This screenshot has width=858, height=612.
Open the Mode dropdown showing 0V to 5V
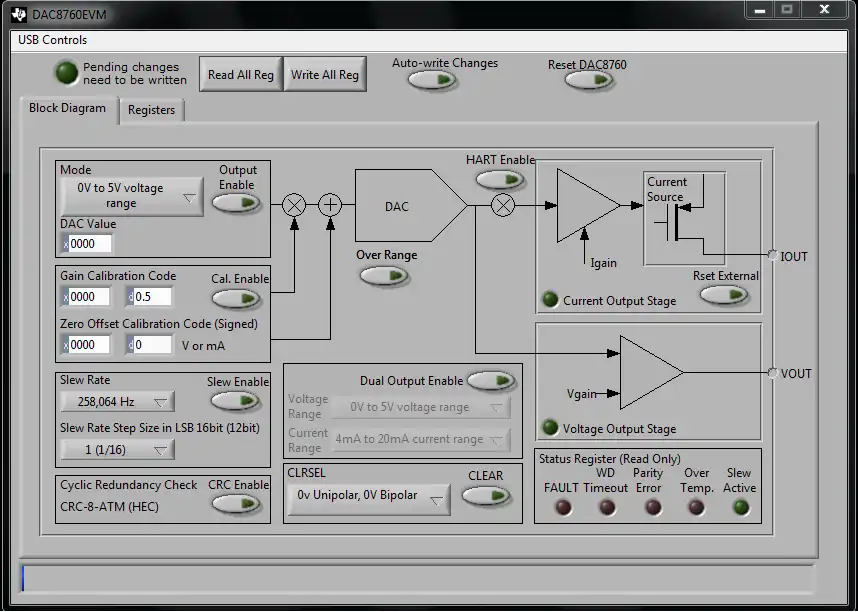coord(132,196)
